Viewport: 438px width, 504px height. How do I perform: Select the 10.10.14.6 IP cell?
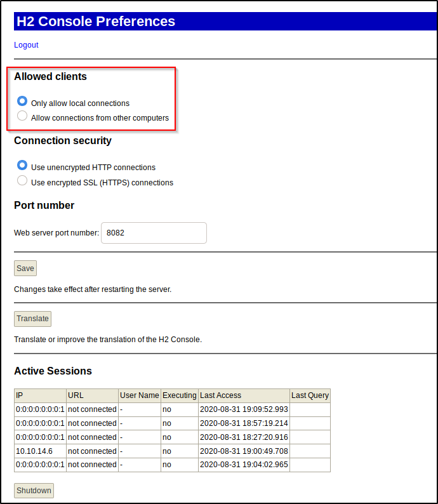pyautogui.click(x=40, y=451)
